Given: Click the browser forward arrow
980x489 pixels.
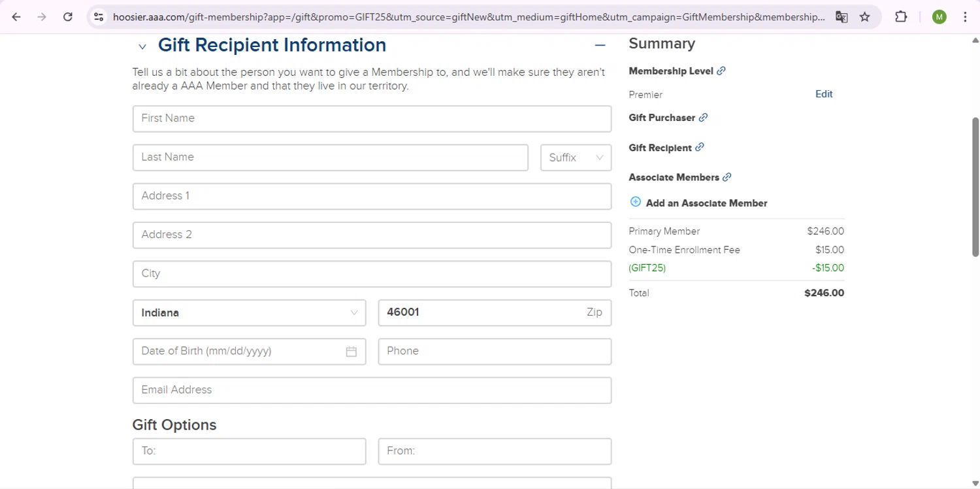Looking at the screenshot, I should (x=42, y=17).
